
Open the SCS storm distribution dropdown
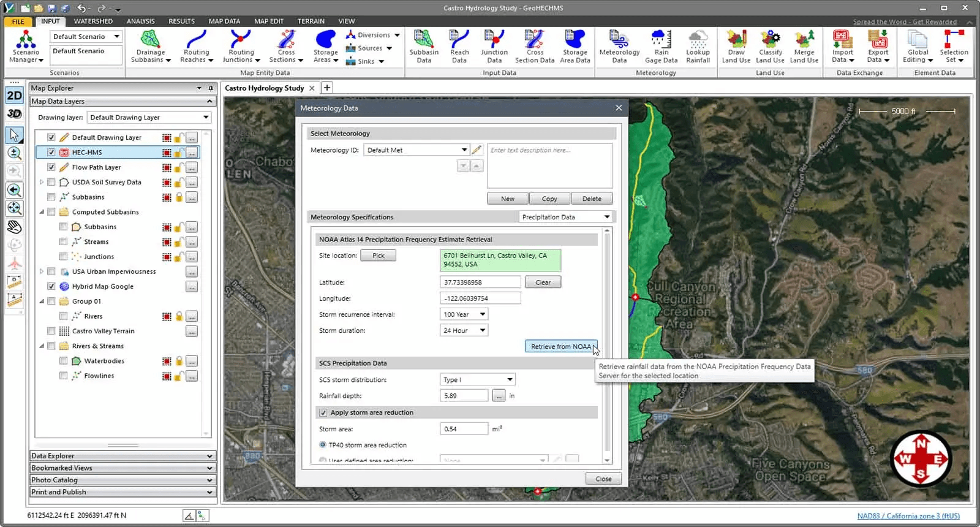478,379
